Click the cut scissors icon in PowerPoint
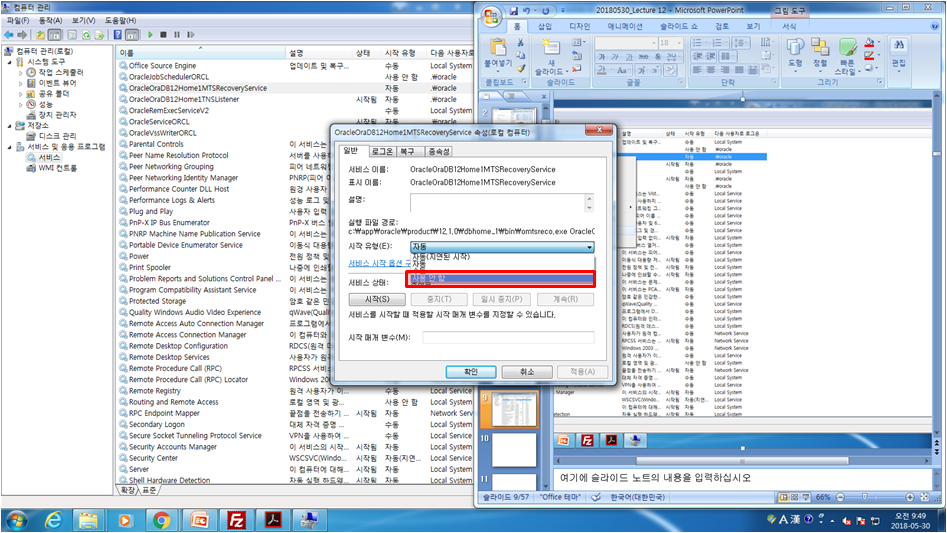 pos(520,43)
